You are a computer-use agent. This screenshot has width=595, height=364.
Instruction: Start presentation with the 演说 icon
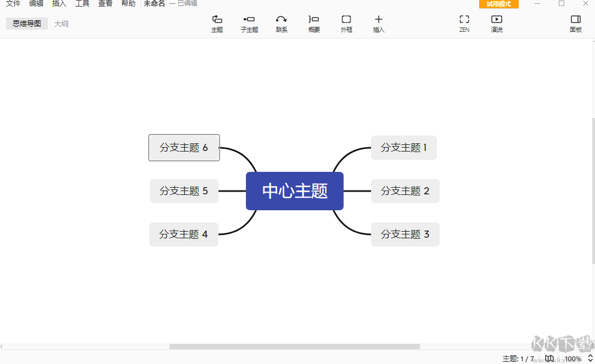(497, 23)
